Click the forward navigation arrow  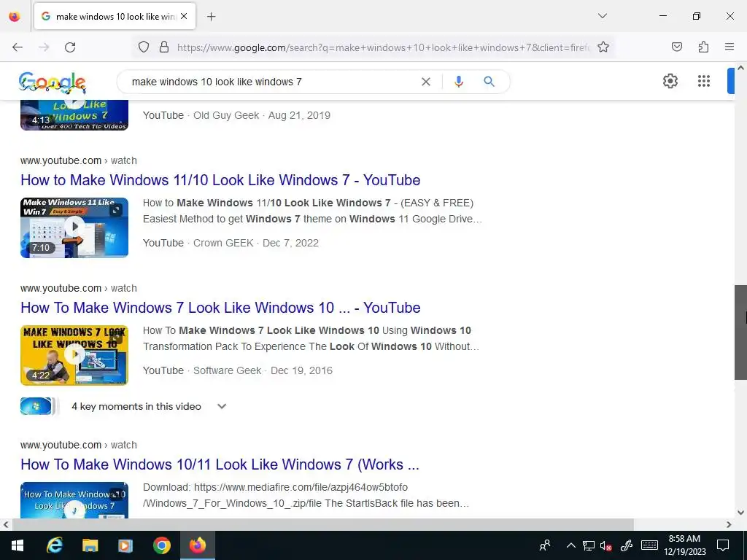(44, 47)
